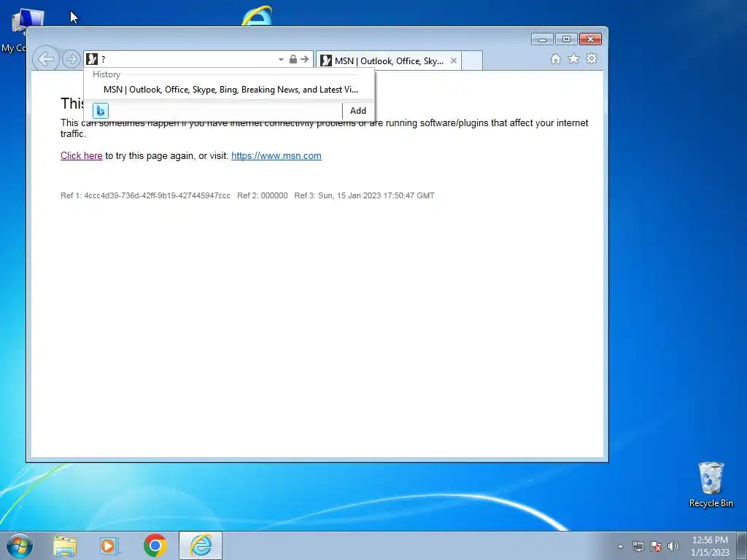747x560 pixels.
Task: Select the Internet Explorer desktop shortcut icon
Action: click(257, 16)
